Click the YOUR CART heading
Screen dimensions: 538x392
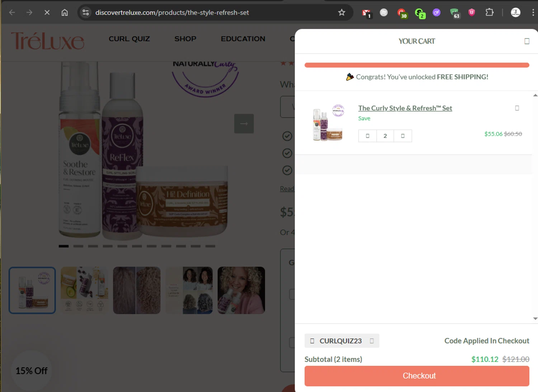click(417, 41)
